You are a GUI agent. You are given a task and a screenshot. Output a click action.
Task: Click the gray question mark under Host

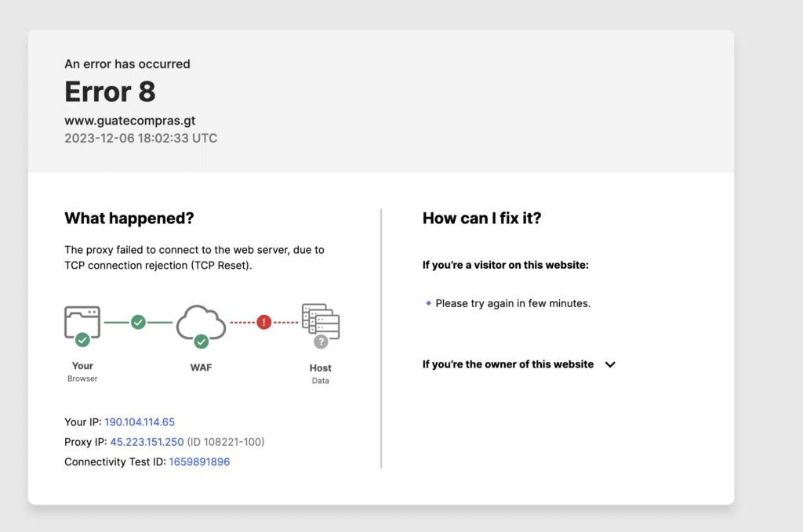[x=320, y=342]
